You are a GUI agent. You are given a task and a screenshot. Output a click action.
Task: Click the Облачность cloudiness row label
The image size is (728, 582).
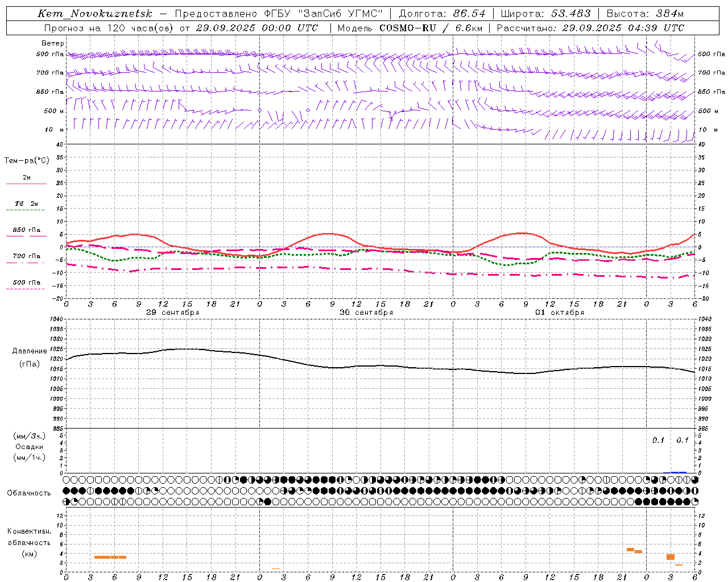tap(29, 493)
